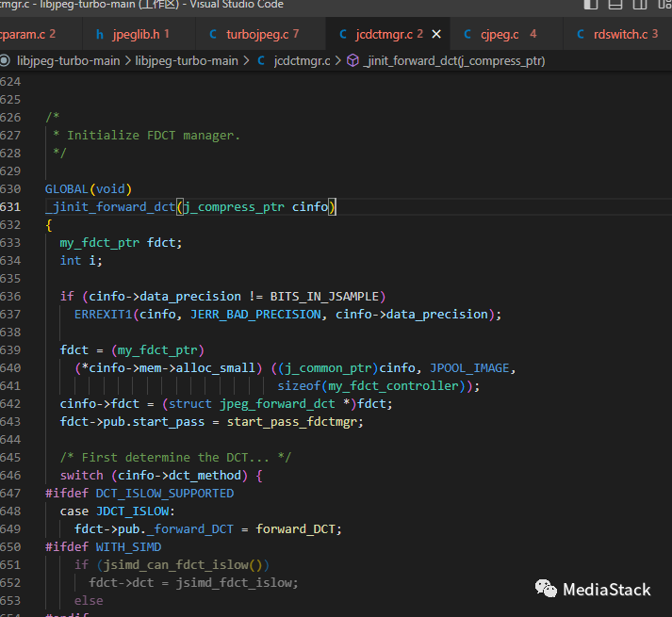Open the first libjpeg-turbo-main breadcrumb folder

(68, 60)
